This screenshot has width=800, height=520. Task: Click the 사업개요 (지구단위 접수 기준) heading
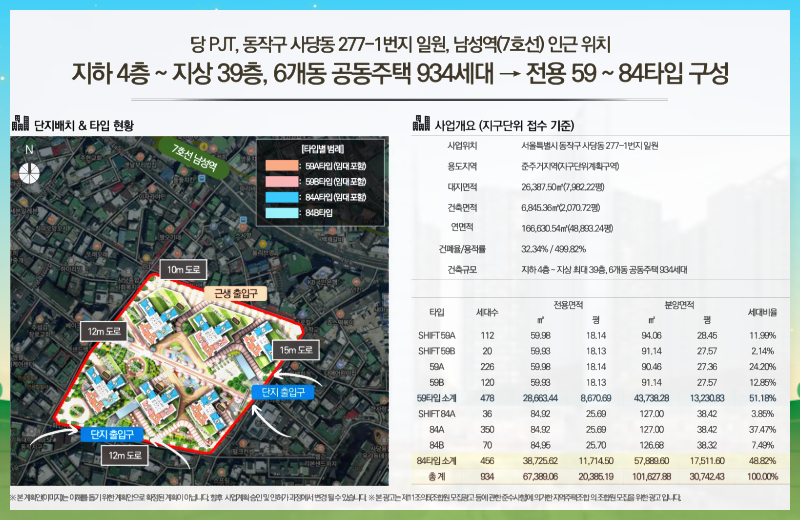(x=504, y=126)
